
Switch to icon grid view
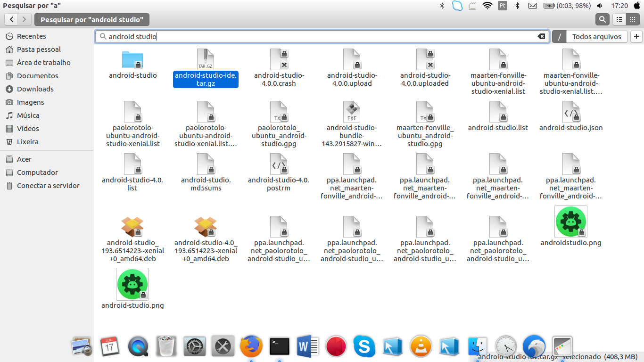(632, 19)
